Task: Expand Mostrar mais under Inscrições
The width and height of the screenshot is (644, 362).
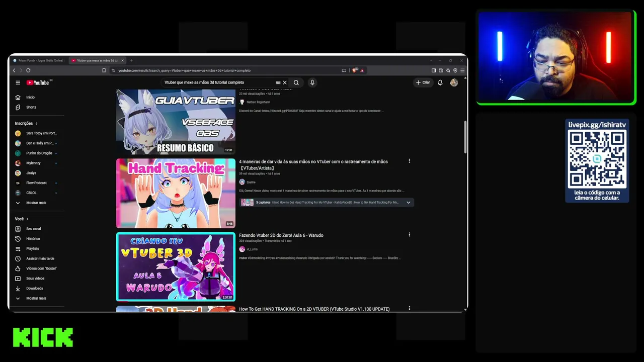Action: click(35, 203)
